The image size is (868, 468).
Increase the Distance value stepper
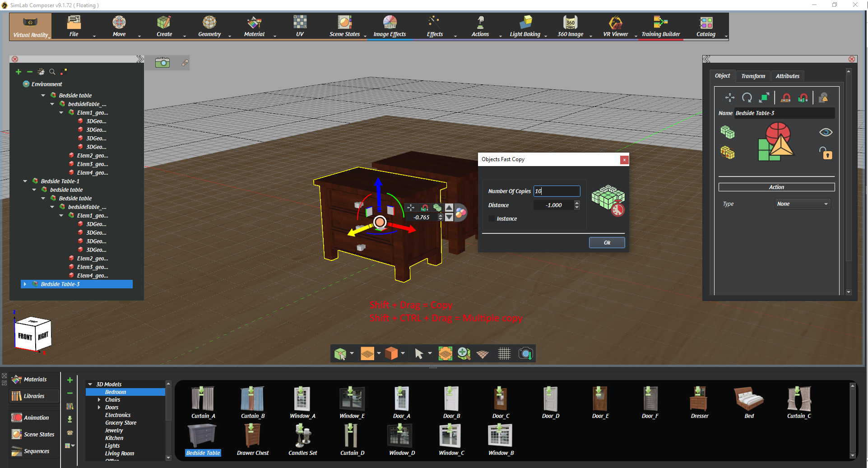pyautogui.click(x=577, y=203)
